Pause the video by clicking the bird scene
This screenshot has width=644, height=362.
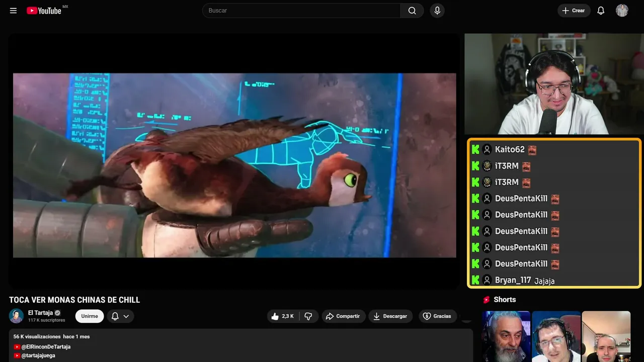tap(234, 165)
